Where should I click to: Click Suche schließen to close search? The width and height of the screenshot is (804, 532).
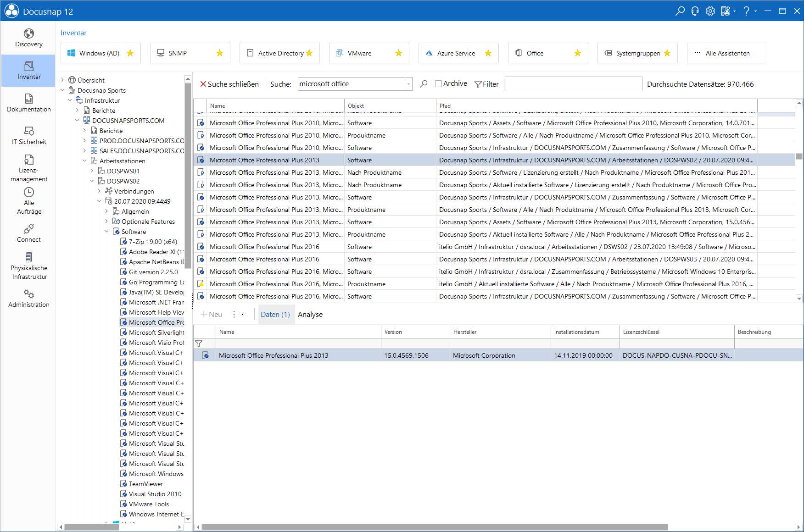coord(229,84)
